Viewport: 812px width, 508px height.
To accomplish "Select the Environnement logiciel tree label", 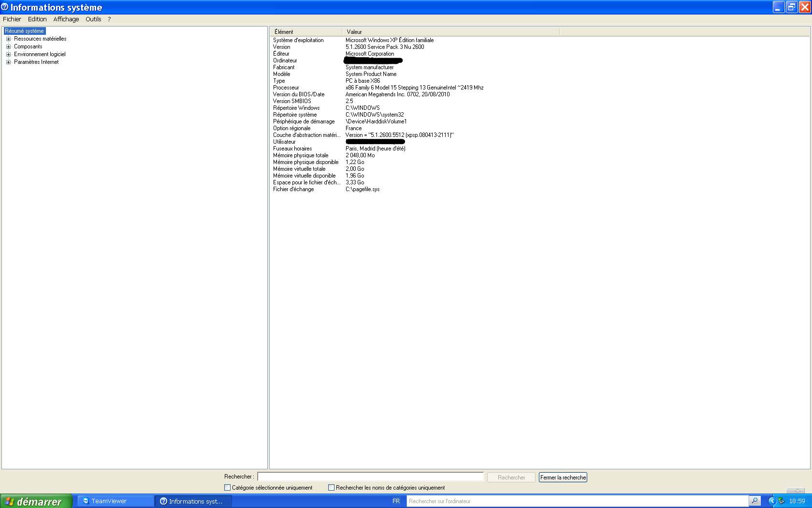I will (x=40, y=54).
